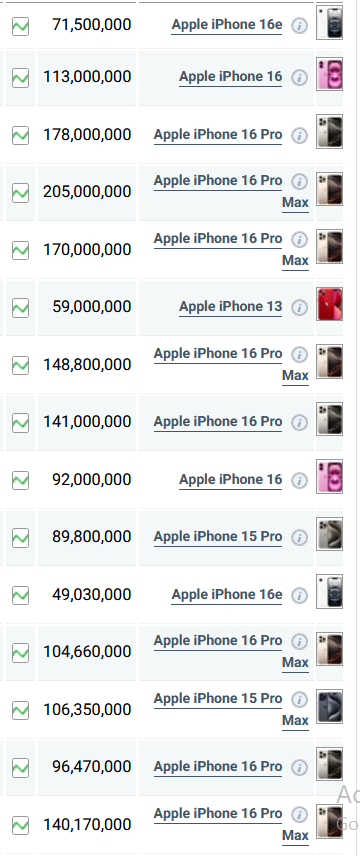Open iPhone 16 link priced 92,000,000
This screenshot has width=360, height=856.
[x=231, y=479]
